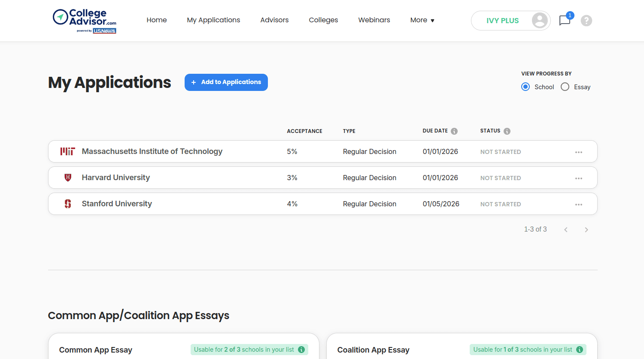Open My Applications in the navigation bar
The width and height of the screenshot is (644, 359).
[213, 20]
